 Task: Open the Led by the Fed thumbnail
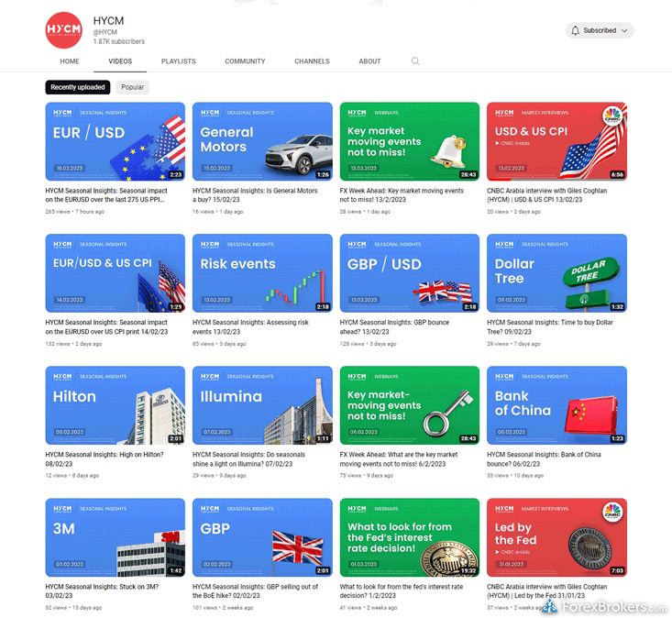(556, 537)
